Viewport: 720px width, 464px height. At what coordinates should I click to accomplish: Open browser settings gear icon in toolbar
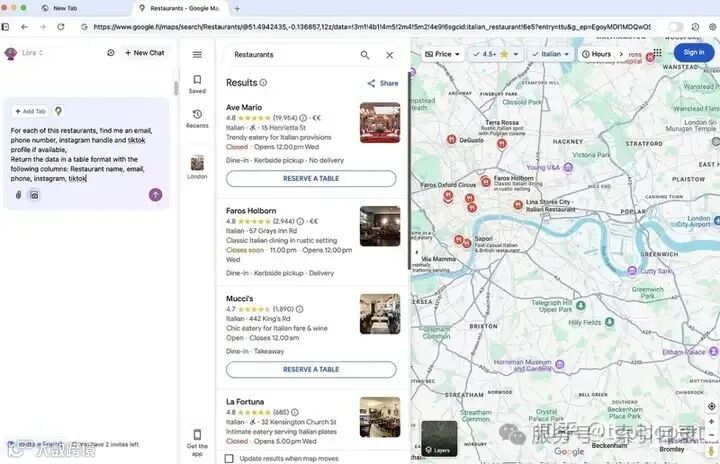click(713, 27)
